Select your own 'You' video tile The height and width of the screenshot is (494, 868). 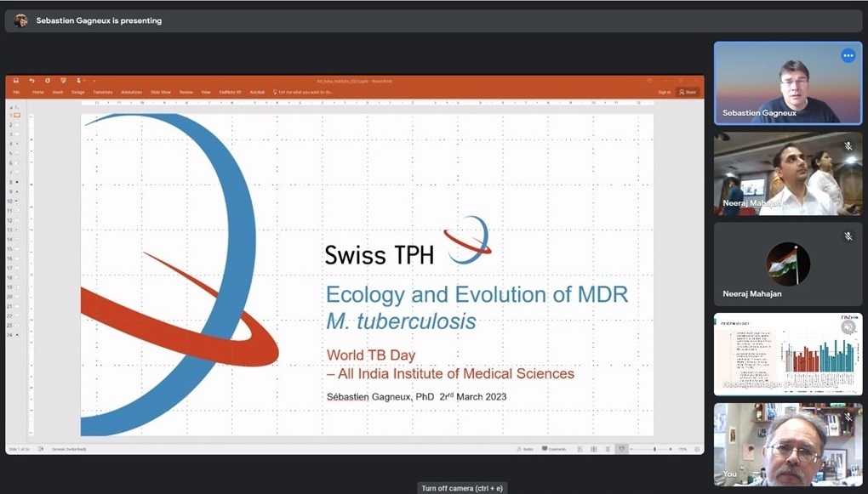point(788,444)
